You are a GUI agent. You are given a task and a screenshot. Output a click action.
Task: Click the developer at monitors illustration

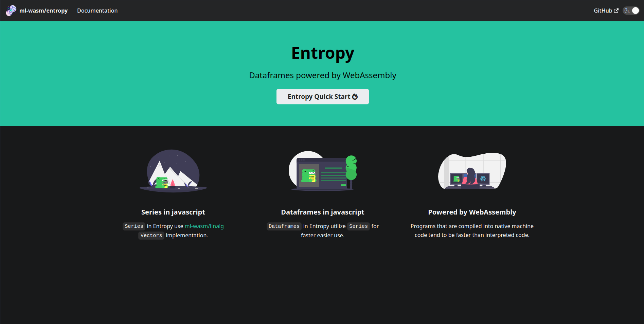tap(472, 171)
